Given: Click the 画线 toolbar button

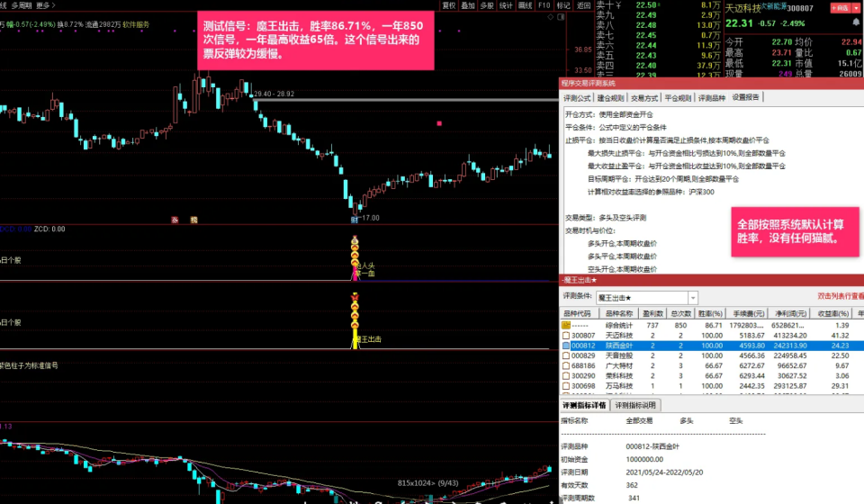Looking at the screenshot, I should coord(525,5).
